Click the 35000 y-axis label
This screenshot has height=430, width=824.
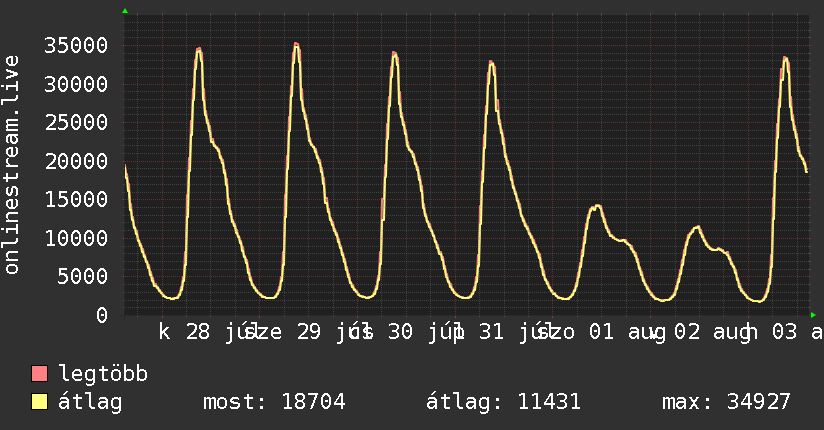(76, 46)
